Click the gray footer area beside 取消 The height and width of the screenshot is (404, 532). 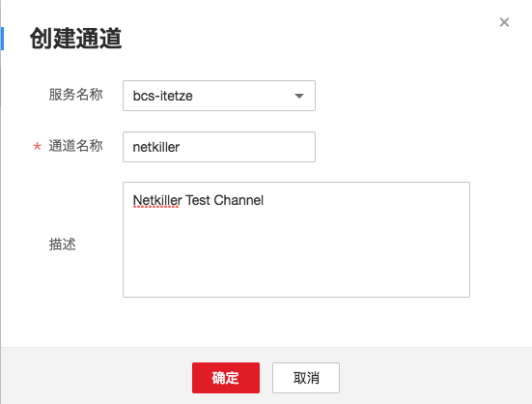[434, 377]
